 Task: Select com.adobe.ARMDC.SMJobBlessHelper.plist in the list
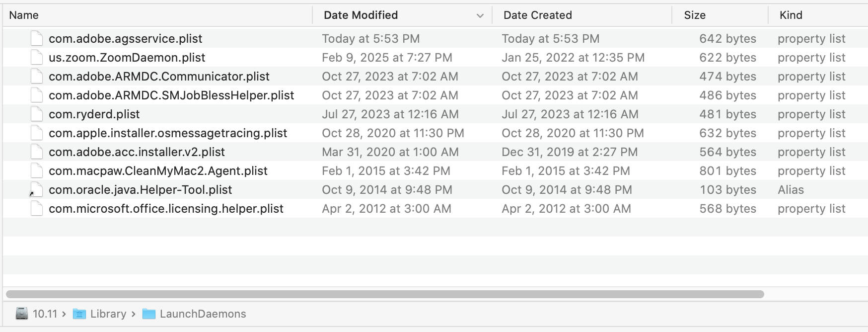pyautogui.click(x=171, y=95)
